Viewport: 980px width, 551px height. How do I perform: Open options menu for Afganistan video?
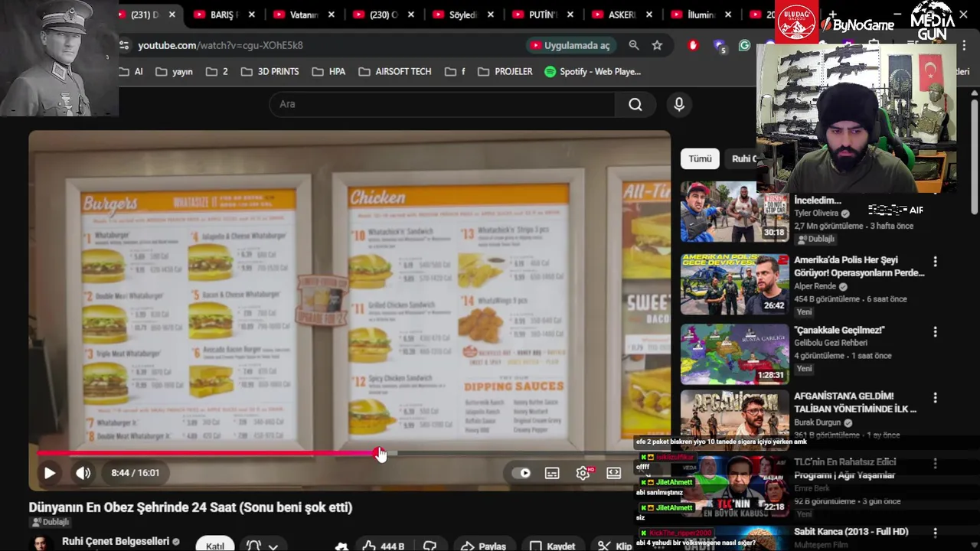[935, 398]
